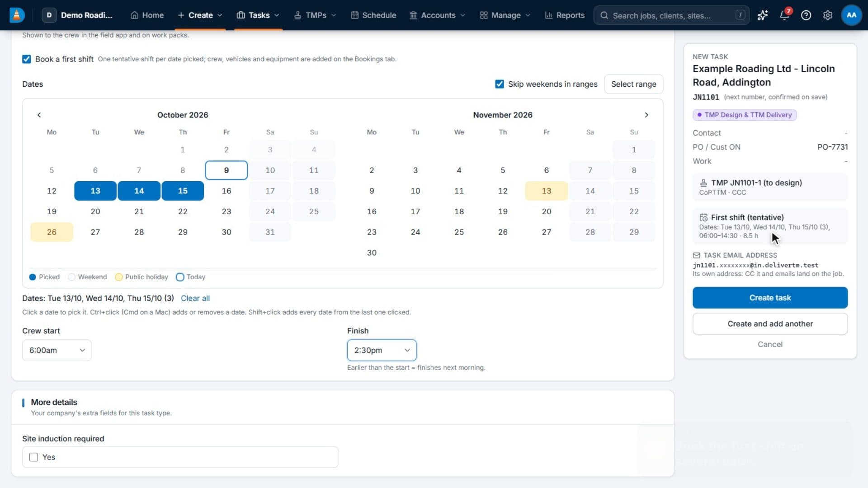Expand the Manage menu
Image resolution: width=868 pixels, height=488 pixels.
[x=505, y=15]
